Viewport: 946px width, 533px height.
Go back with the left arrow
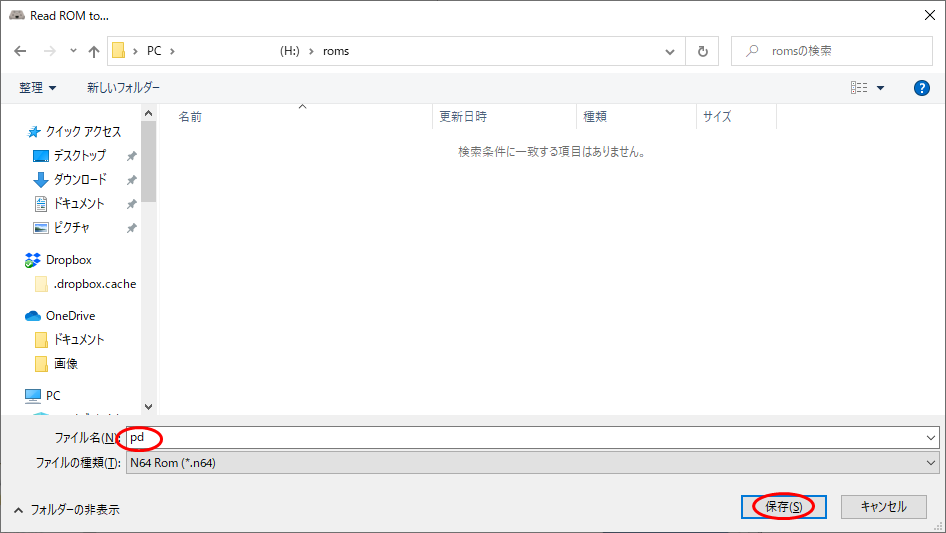pyautogui.click(x=21, y=51)
